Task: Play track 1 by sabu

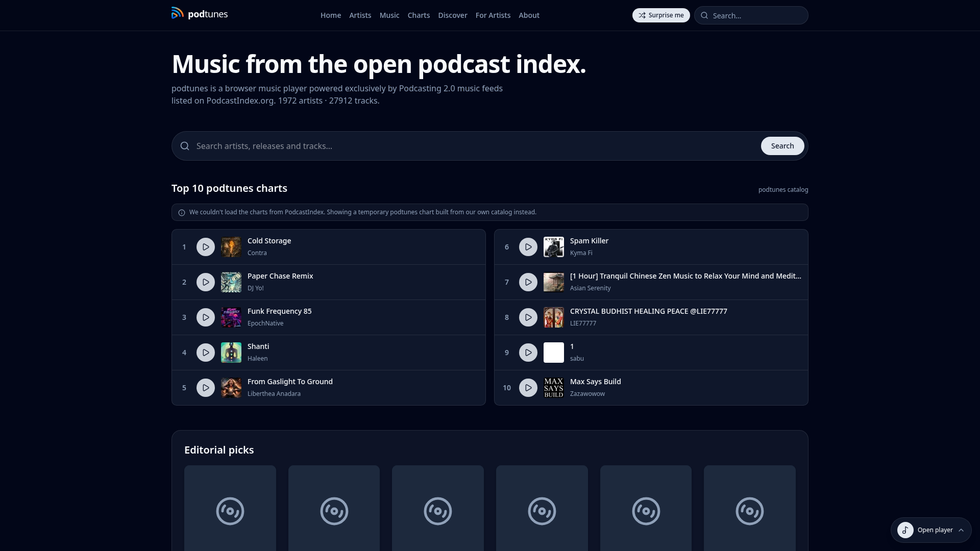Action: tap(528, 353)
